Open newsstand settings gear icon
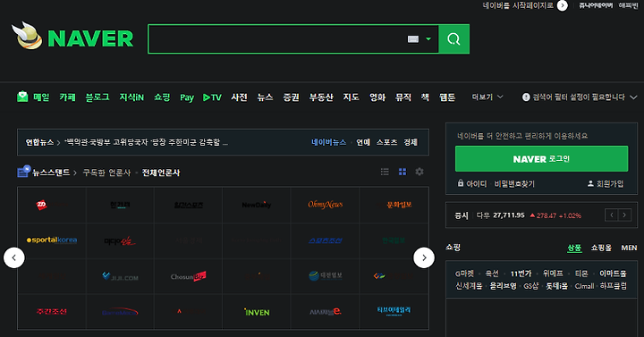This screenshot has width=644, height=337. (419, 172)
